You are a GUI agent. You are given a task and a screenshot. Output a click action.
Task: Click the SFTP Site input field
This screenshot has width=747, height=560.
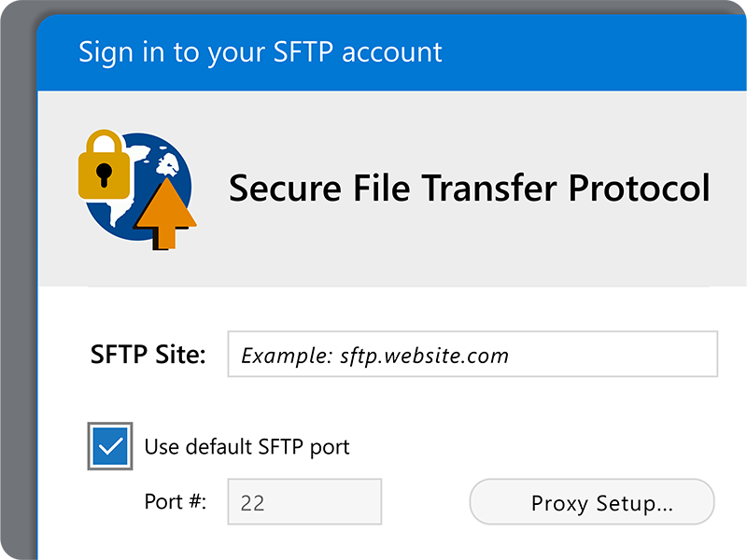click(472, 355)
